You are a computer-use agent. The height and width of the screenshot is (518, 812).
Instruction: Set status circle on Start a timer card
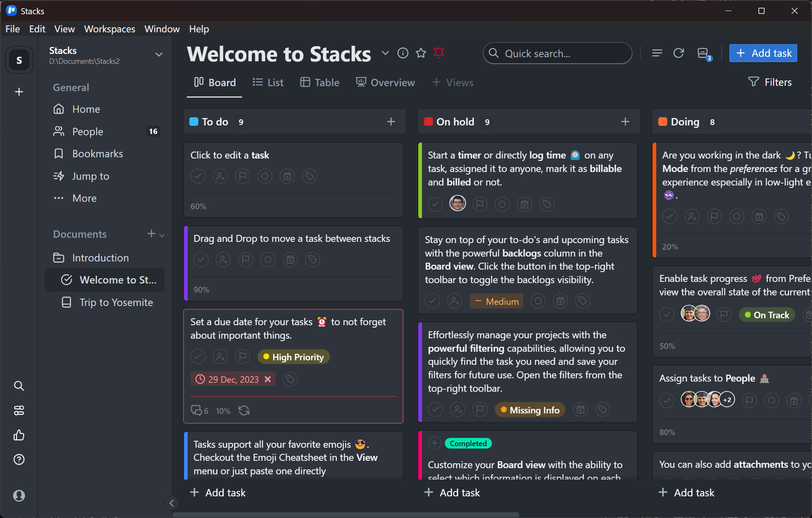(x=502, y=204)
